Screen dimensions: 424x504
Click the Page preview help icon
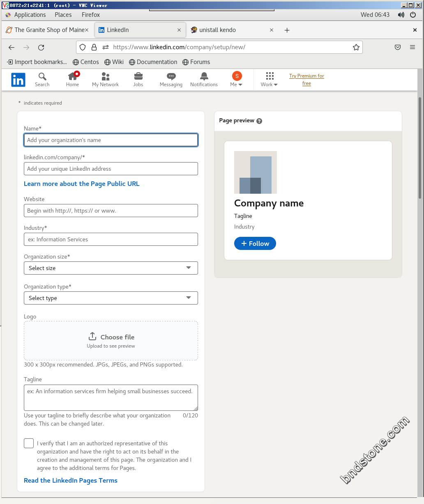(x=259, y=121)
